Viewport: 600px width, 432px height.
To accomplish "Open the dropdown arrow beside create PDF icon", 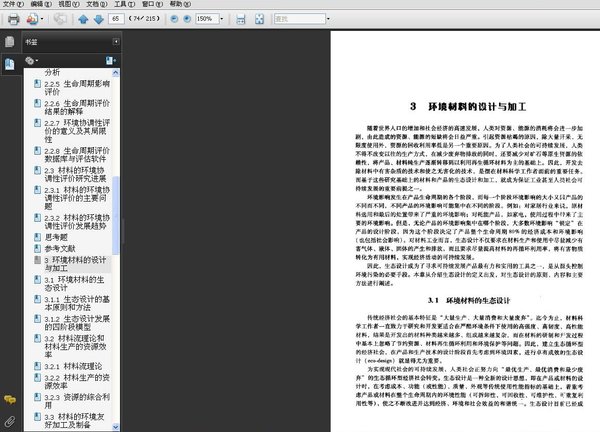I will point(42,19).
